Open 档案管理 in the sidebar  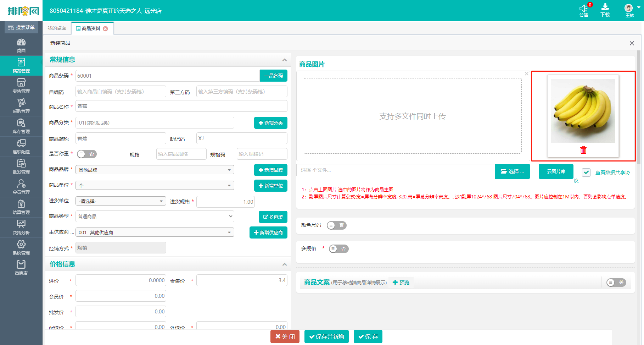(21, 66)
